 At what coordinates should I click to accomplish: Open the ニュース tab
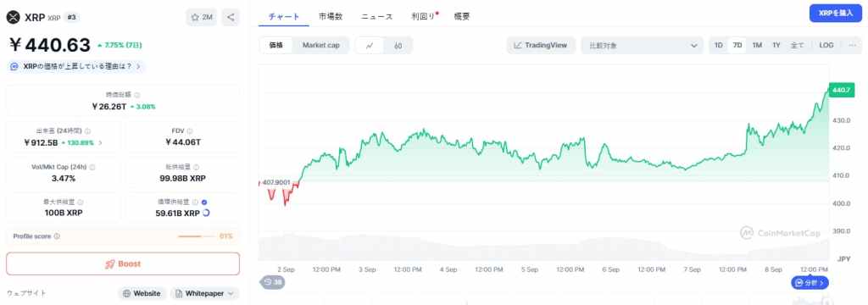pyautogui.click(x=377, y=17)
